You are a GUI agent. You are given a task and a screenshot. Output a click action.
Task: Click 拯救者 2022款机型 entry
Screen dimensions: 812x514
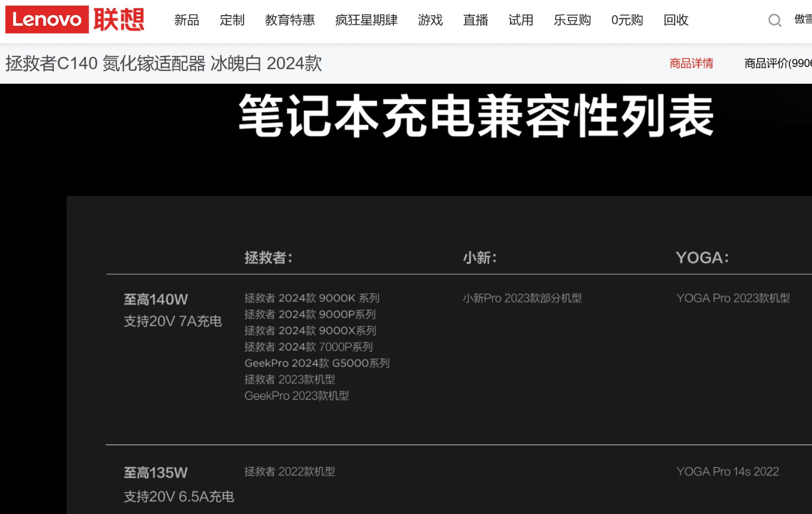tap(290, 471)
